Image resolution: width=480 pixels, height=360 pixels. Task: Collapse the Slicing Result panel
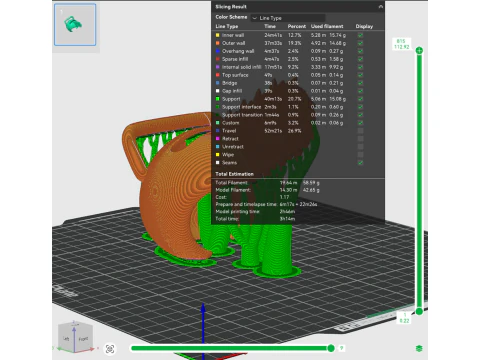(381, 7)
